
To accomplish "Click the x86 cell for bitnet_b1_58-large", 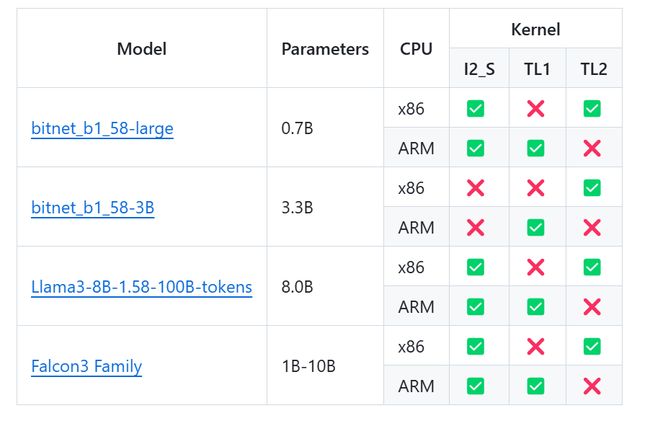I will point(416,109).
